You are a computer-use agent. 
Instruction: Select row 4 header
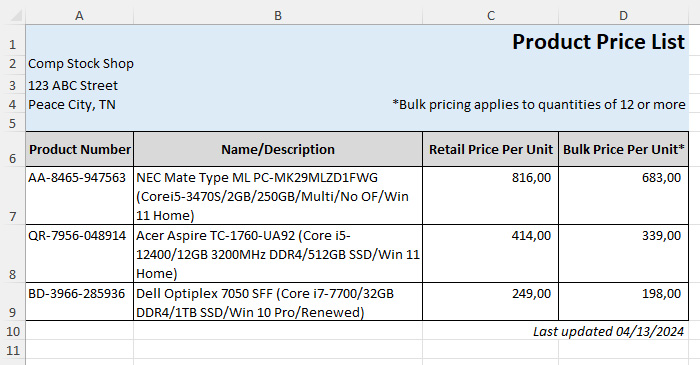(x=12, y=104)
